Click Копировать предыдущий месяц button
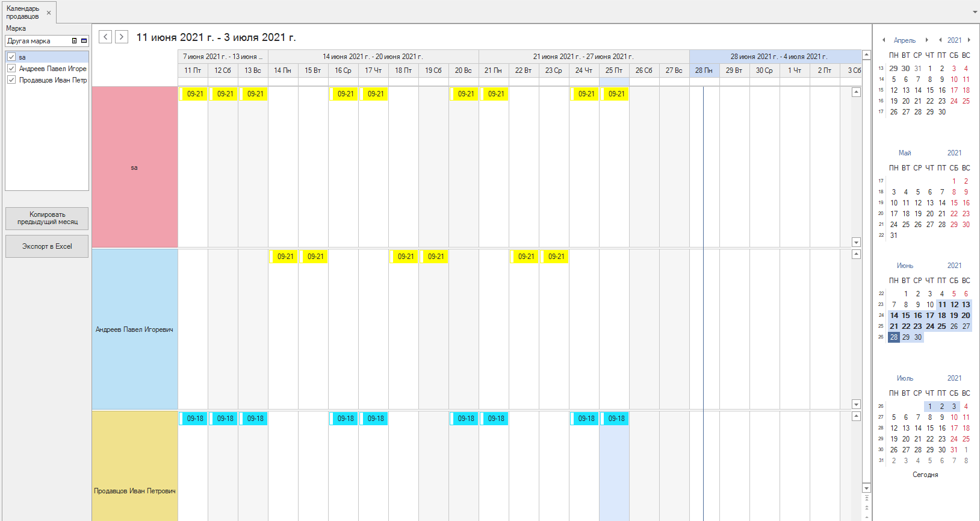 coord(47,218)
